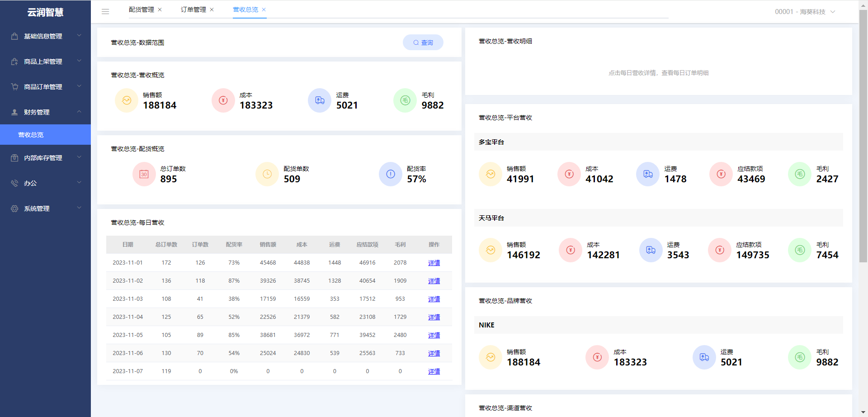Click the 系统管理 gear icon
868x417 pixels.
(14, 208)
